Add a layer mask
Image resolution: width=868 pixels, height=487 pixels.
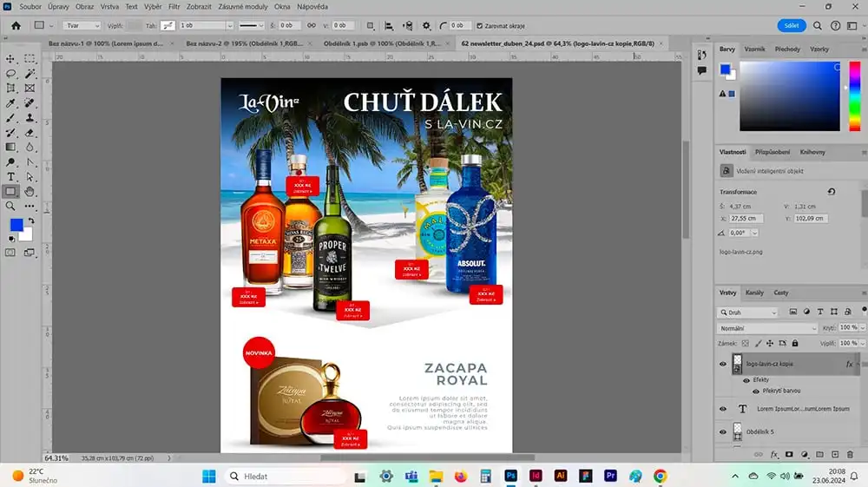[789, 454]
